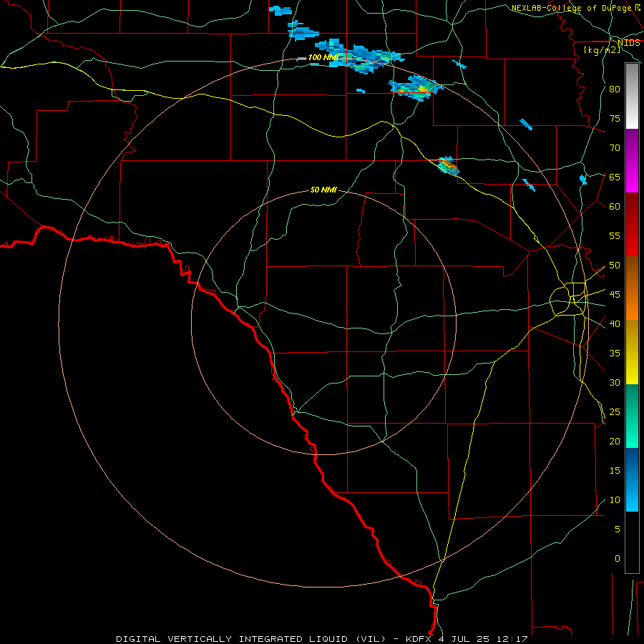The image size is (644, 644).
Task: Click the red legend color band
Action: tap(632, 225)
